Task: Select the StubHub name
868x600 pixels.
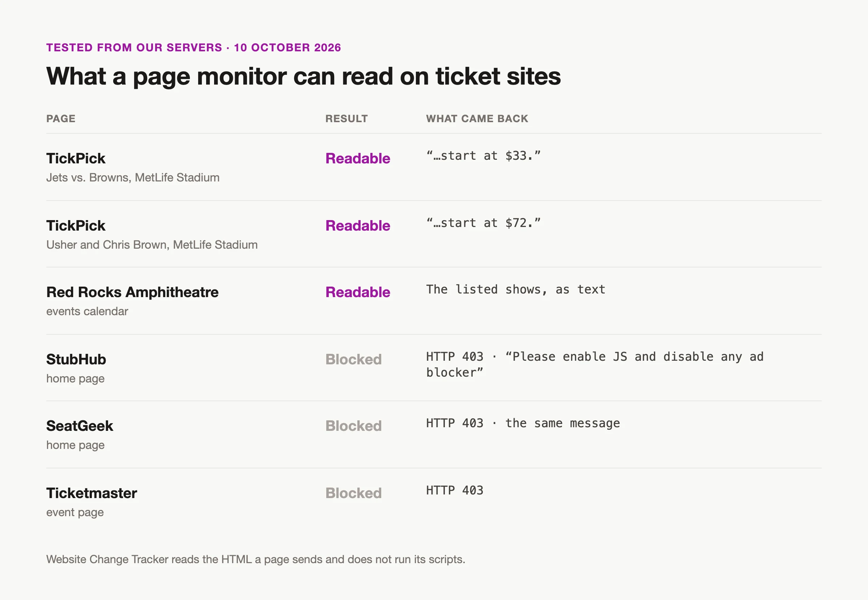Action: (x=76, y=359)
